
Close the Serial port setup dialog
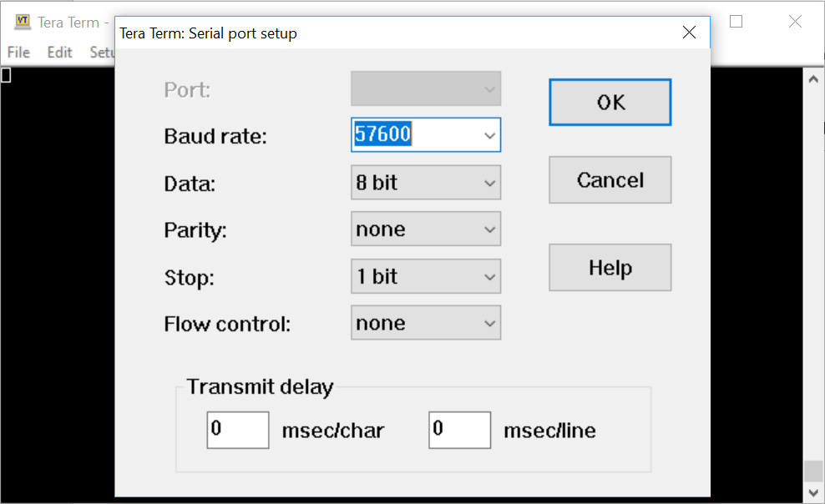689,33
